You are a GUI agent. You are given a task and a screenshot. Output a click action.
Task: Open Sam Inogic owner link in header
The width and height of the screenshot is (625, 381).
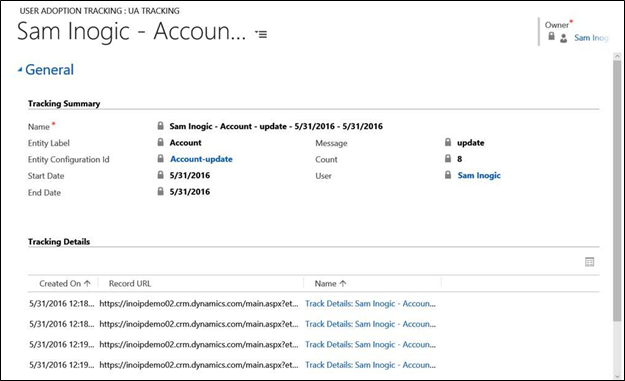coord(591,38)
